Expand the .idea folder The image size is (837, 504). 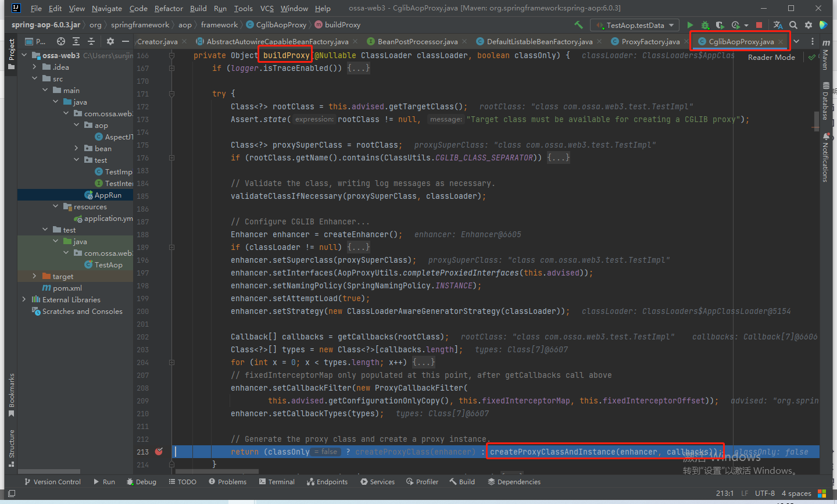pos(35,67)
